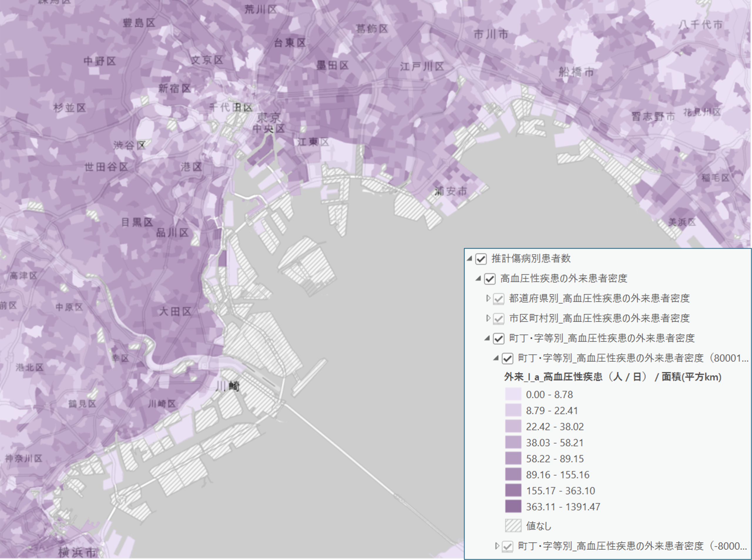Click the hatched 値なし symbol swatch
752x560 pixels.
pyautogui.click(x=513, y=525)
